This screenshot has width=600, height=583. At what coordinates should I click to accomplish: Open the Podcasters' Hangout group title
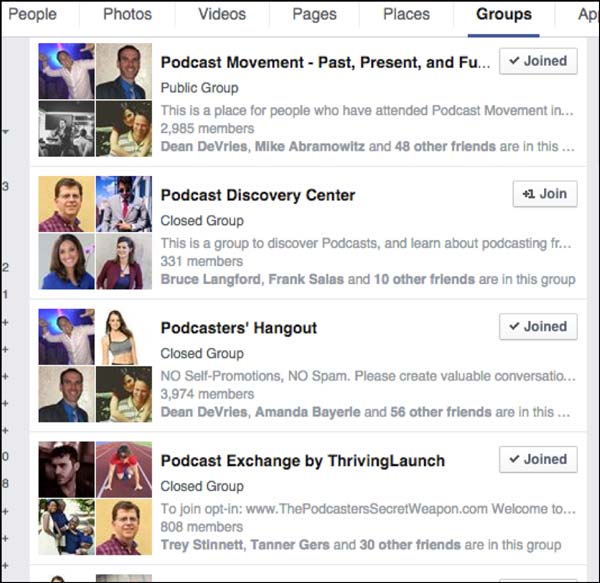click(239, 328)
